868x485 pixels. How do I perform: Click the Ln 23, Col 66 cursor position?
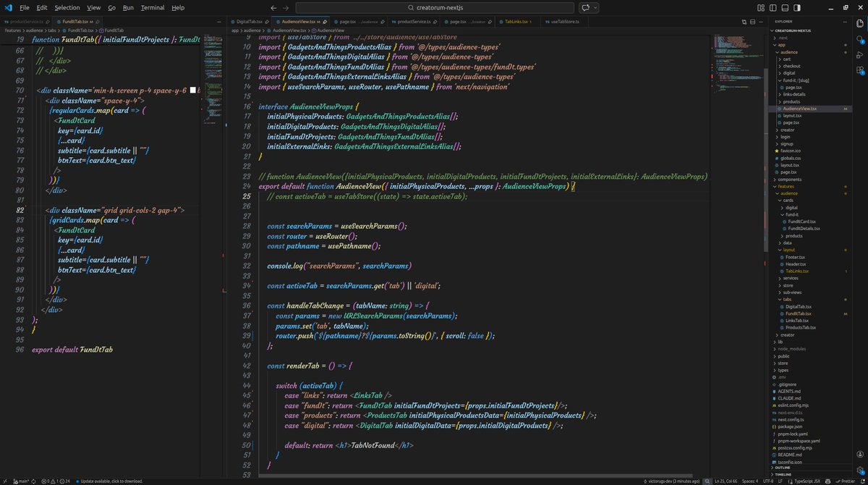tap(726, 481)
